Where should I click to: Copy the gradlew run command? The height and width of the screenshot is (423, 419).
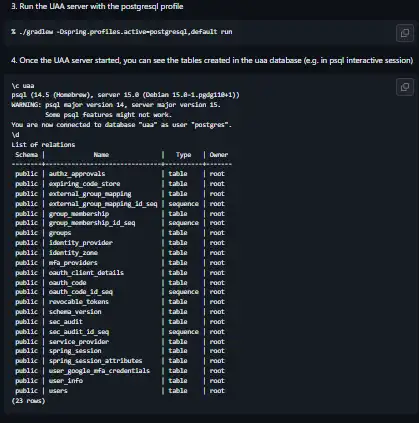click(405, 33)
